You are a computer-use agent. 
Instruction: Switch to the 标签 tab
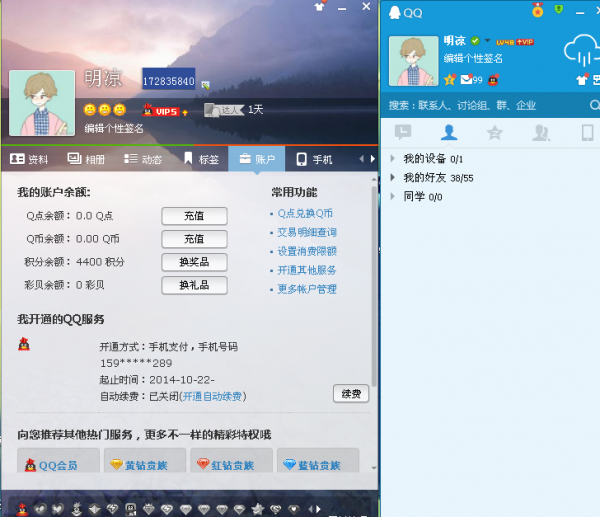pyautogui.click(x=201, y=159)
